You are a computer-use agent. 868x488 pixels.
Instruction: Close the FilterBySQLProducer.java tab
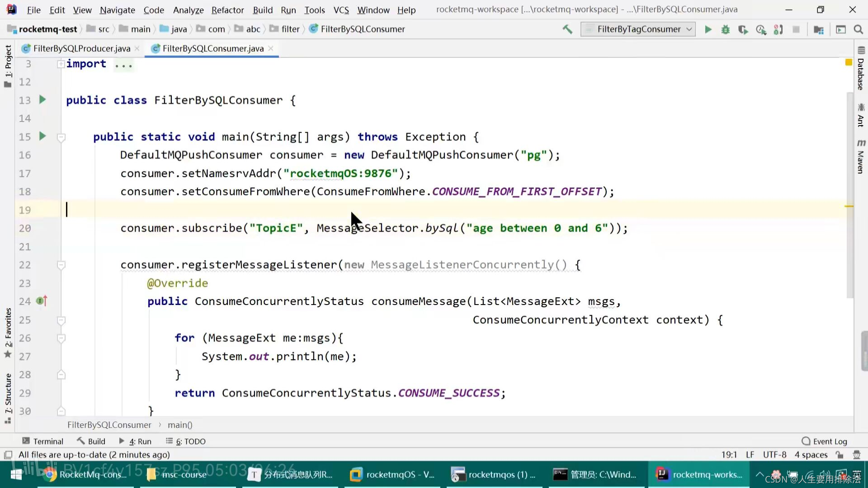[x=137, y=48]
